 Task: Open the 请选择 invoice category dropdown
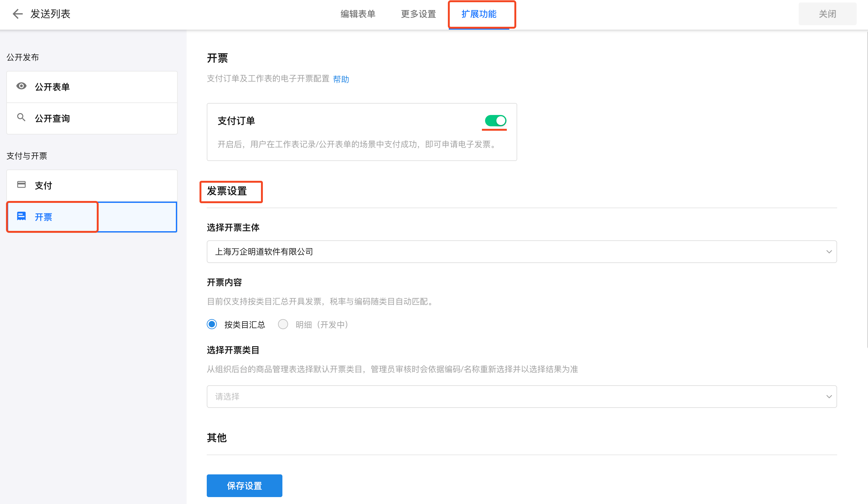(517, 397)
